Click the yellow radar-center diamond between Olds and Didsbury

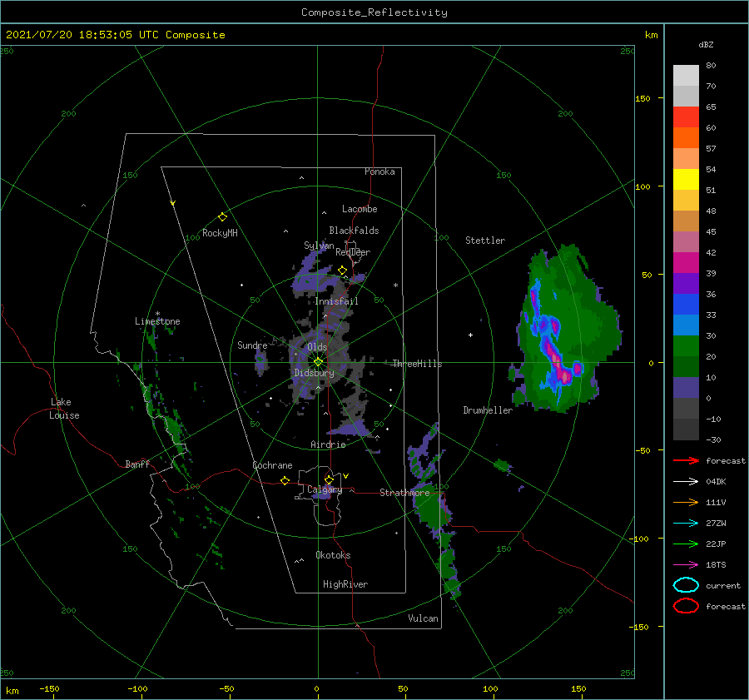click(318, 362)
